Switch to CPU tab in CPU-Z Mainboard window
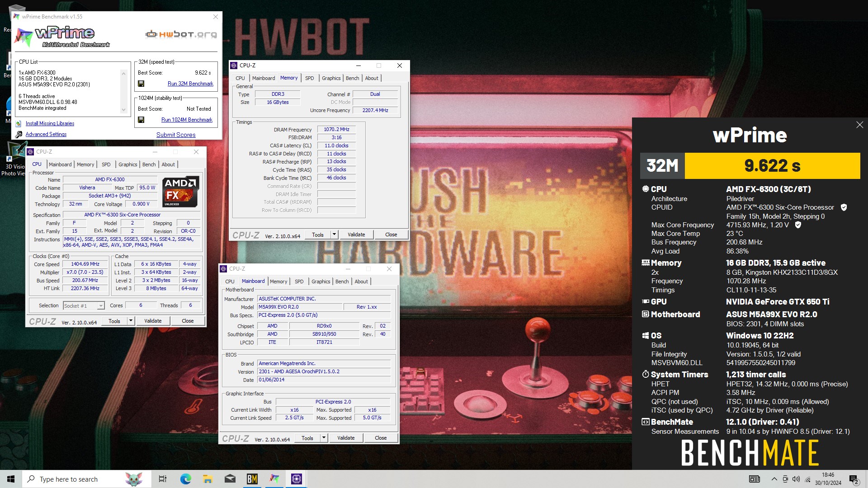This screenshot has width=868, height=488. coord(230,282)
